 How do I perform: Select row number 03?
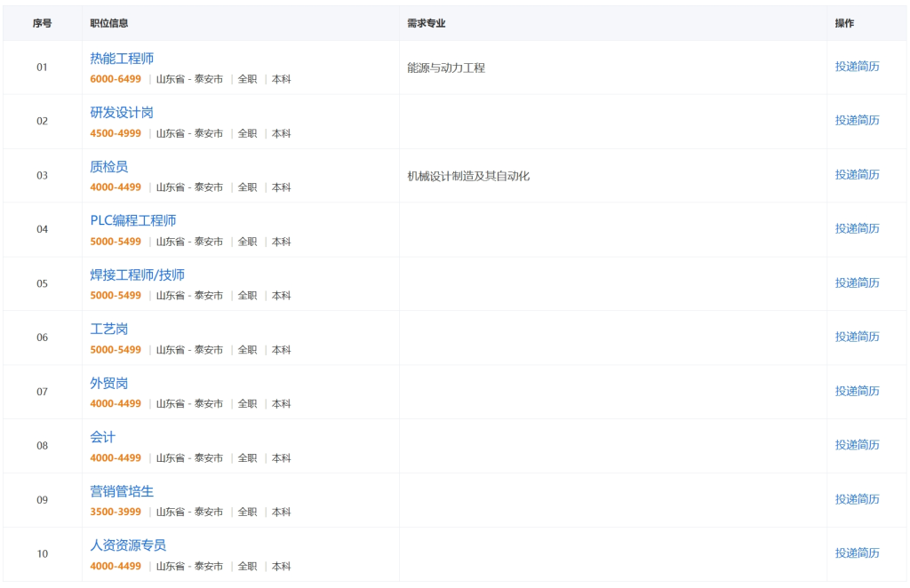click(43, 176)
